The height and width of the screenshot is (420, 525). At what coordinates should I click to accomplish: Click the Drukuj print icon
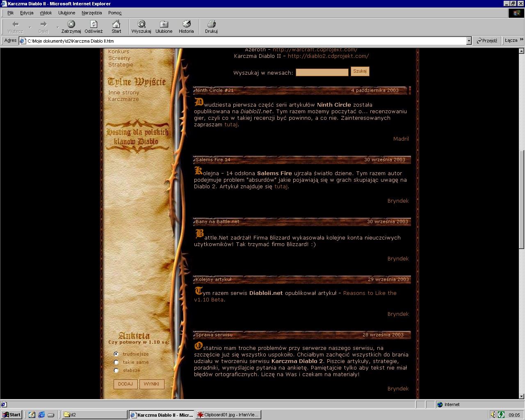pos(211,25)
